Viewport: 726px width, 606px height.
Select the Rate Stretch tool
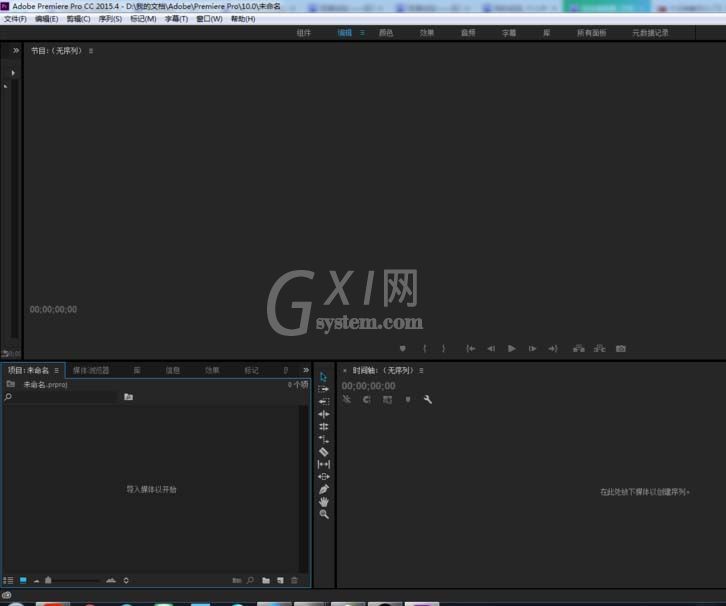(x=324, y=439)
